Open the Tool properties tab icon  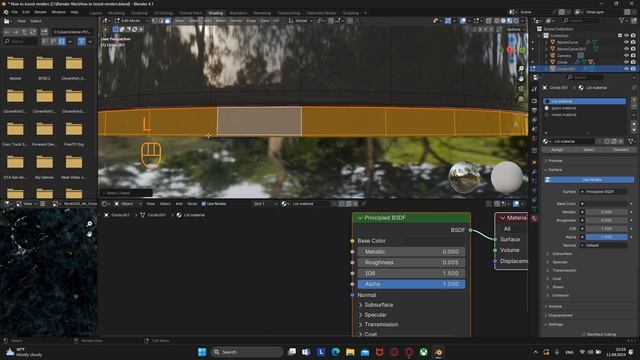pyautogui.click(x=534, y=89)
